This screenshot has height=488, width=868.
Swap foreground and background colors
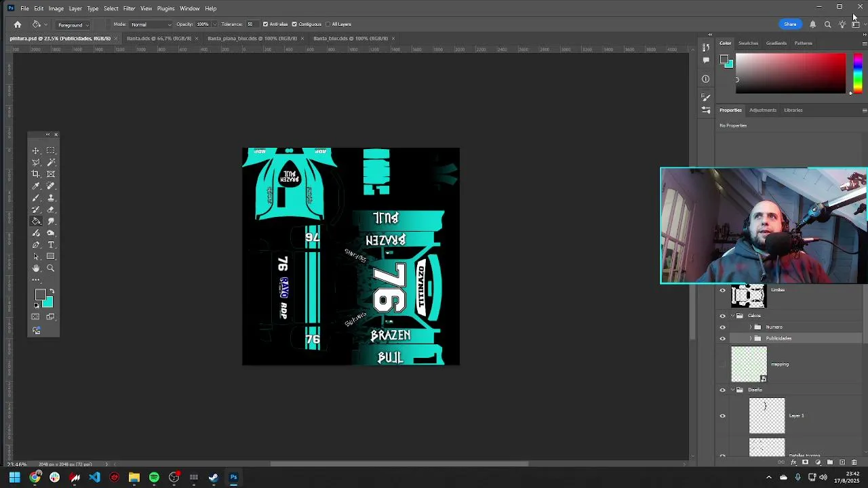tap(52, 291)
